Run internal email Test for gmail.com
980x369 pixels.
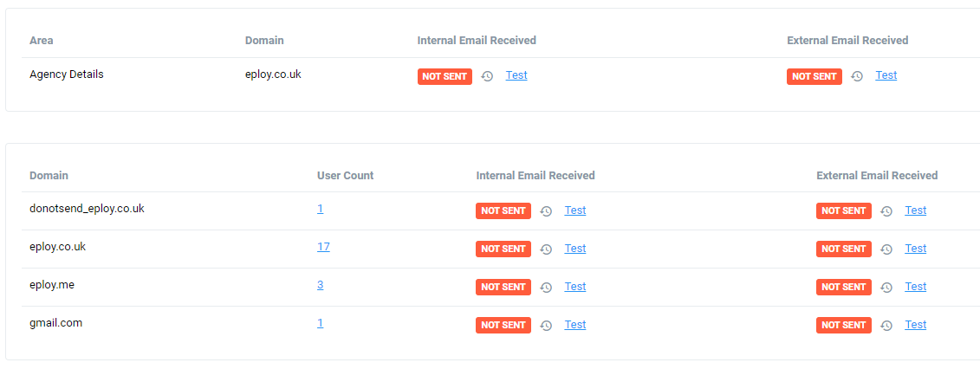pos(575,324)
